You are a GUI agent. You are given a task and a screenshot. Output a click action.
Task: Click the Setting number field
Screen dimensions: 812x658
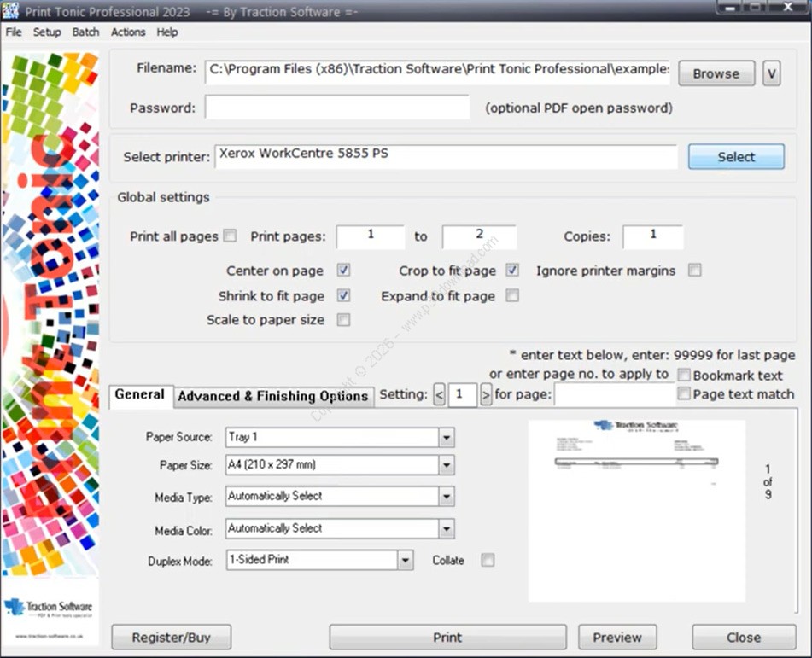(x=463, y=395)
